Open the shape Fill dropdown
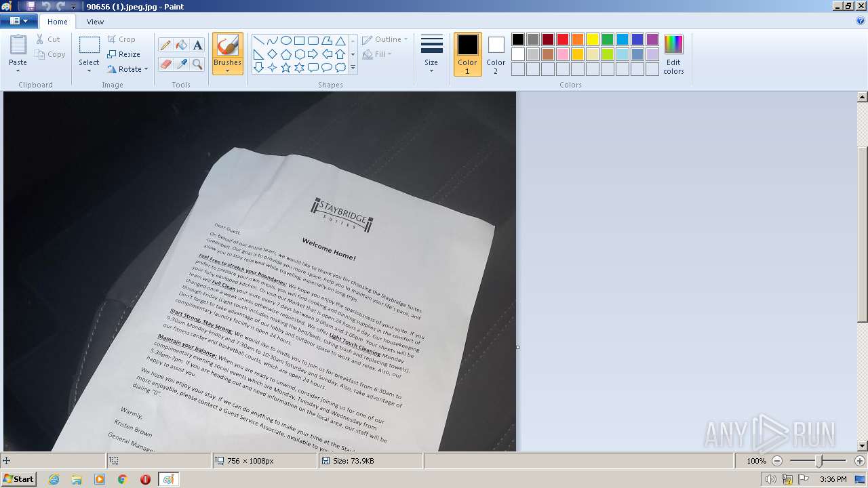868x488 pixels. point(377,54)
